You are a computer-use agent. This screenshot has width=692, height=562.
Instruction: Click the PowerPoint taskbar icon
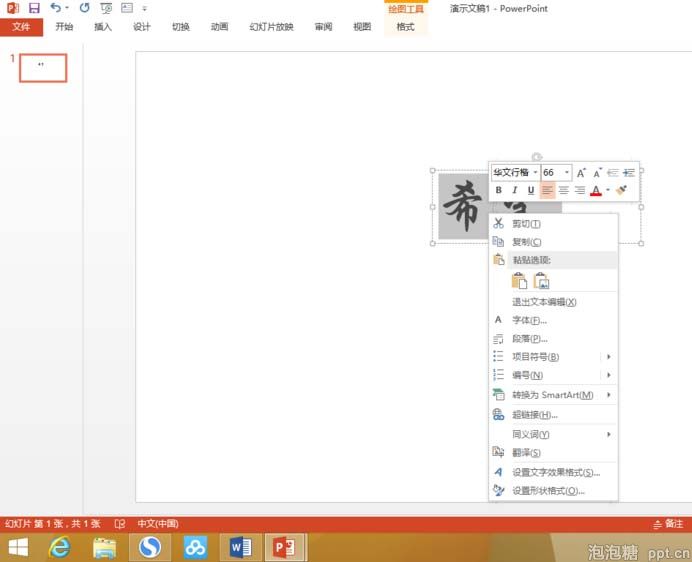285,548
